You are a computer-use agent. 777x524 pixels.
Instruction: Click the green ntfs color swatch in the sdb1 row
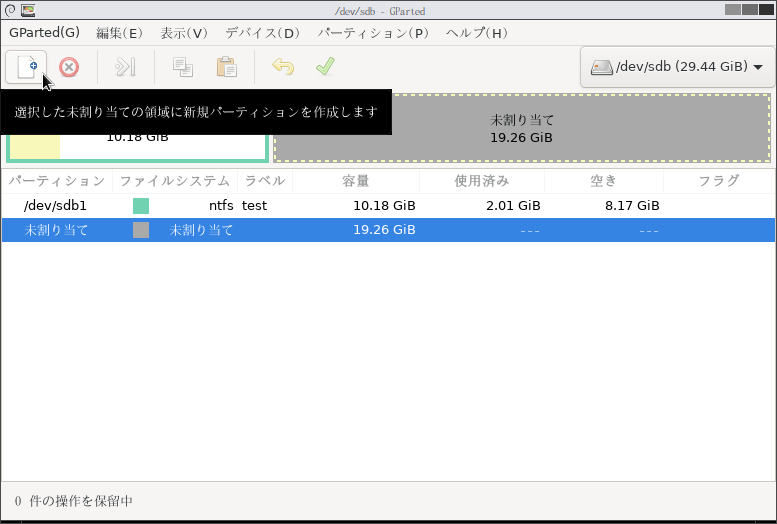pos(141,206)
